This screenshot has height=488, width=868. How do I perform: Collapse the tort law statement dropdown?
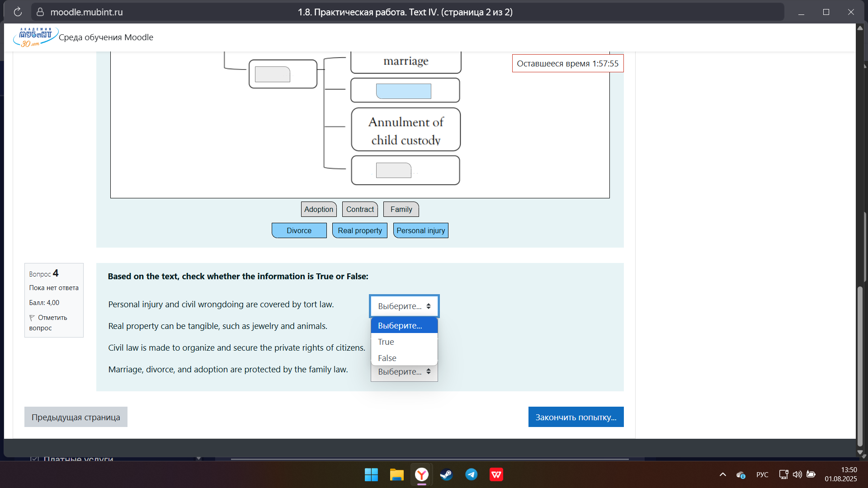click(x=404, y=306)
